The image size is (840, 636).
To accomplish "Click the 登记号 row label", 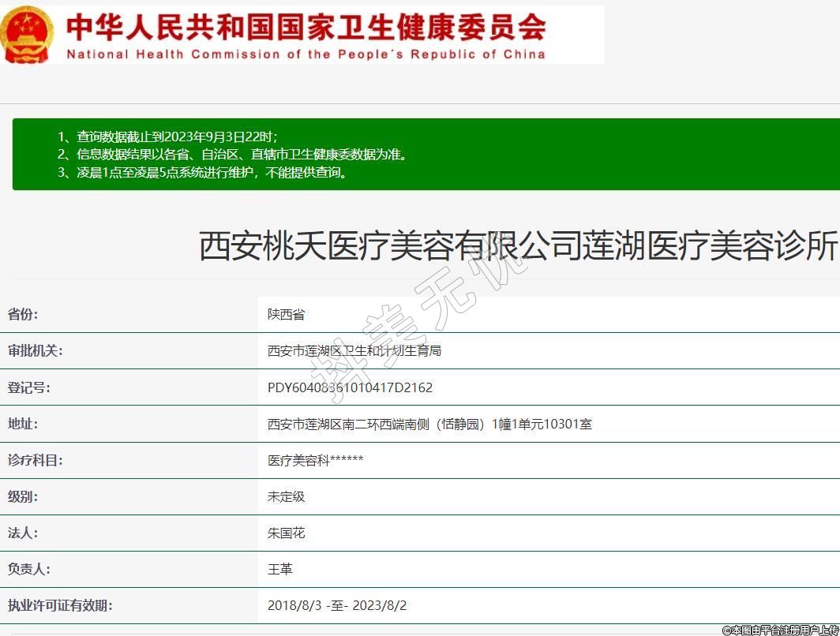I will click(28, 387).
